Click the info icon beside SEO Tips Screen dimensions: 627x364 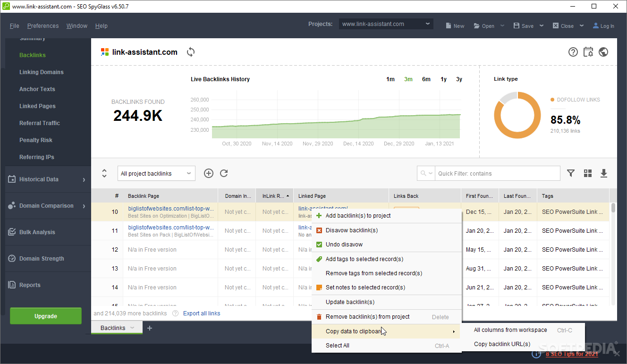tap(536, 354)
